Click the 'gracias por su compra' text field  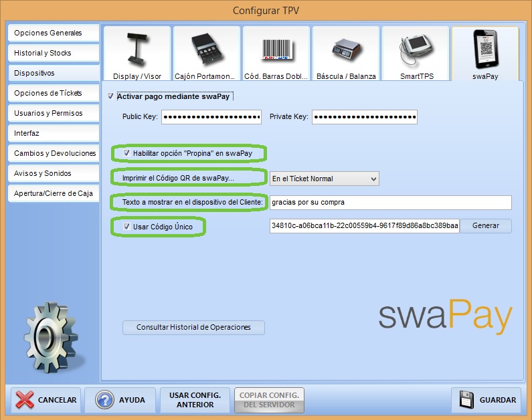[391, 203]
